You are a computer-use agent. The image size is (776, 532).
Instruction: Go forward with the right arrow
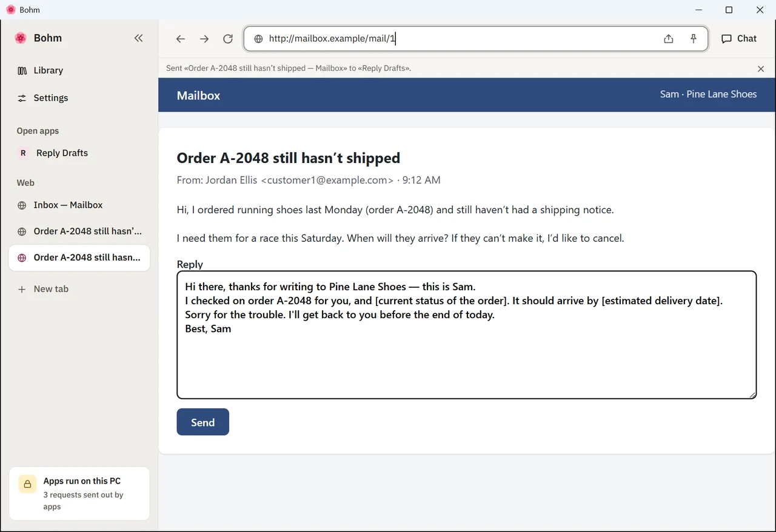(204, 39)
